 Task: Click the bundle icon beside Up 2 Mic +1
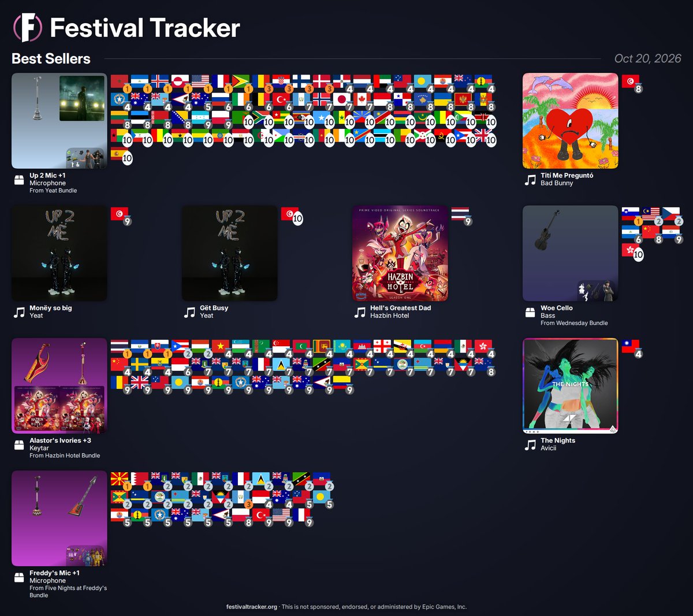pos(19,180)
